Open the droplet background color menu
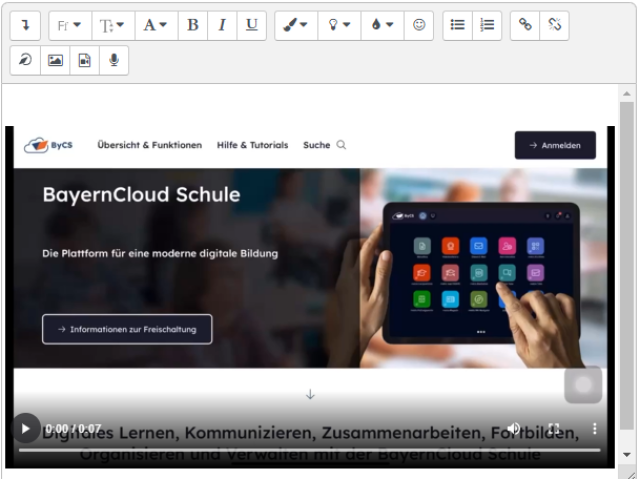Viewport: 640px width, 479px height. point(382,26)
